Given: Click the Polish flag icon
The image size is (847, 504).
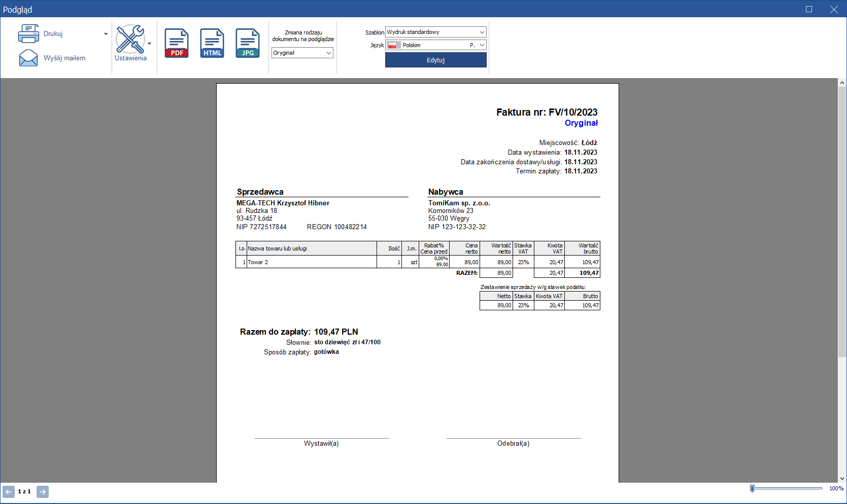Looking at the screenshot, I should coord(394,45).
